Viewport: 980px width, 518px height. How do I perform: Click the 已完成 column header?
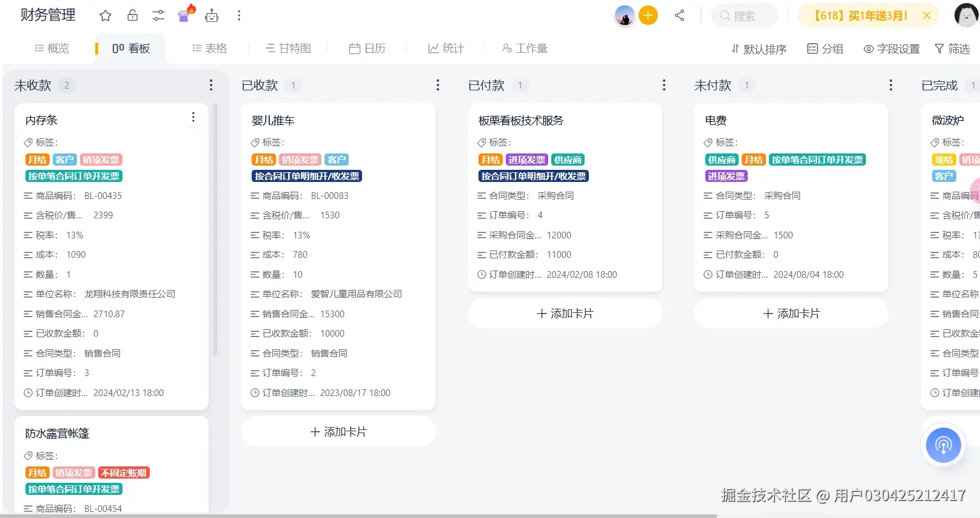click(x=939, y=86)
